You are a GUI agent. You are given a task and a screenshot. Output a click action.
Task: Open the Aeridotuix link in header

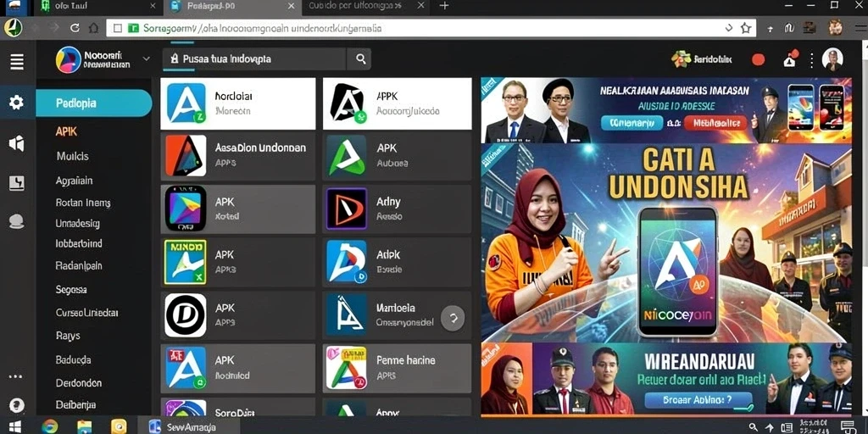click(x=702, y=59)
